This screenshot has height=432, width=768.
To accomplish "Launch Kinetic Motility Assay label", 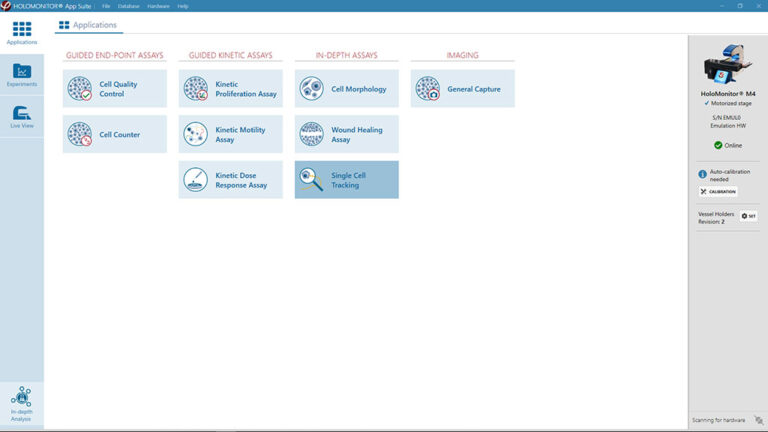I will [x=240, y=135].
